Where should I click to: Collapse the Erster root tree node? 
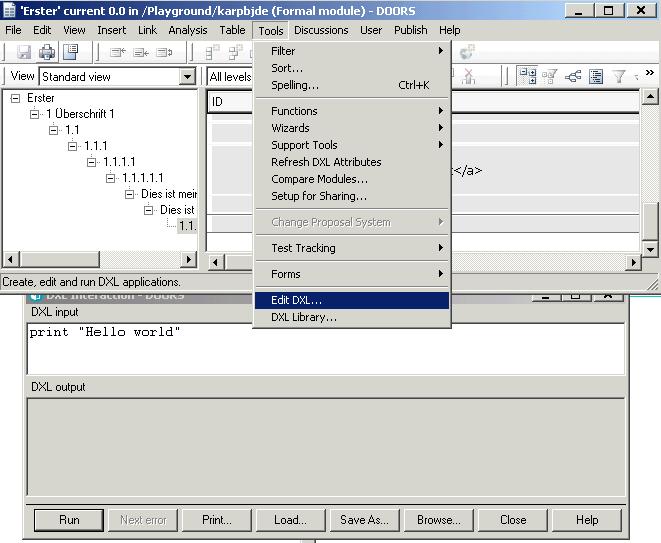15,98
